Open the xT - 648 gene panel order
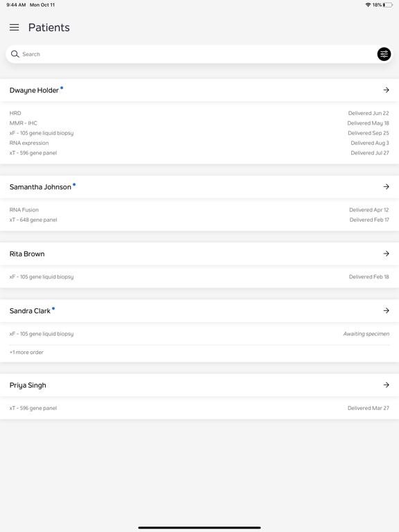 (199, 220)
